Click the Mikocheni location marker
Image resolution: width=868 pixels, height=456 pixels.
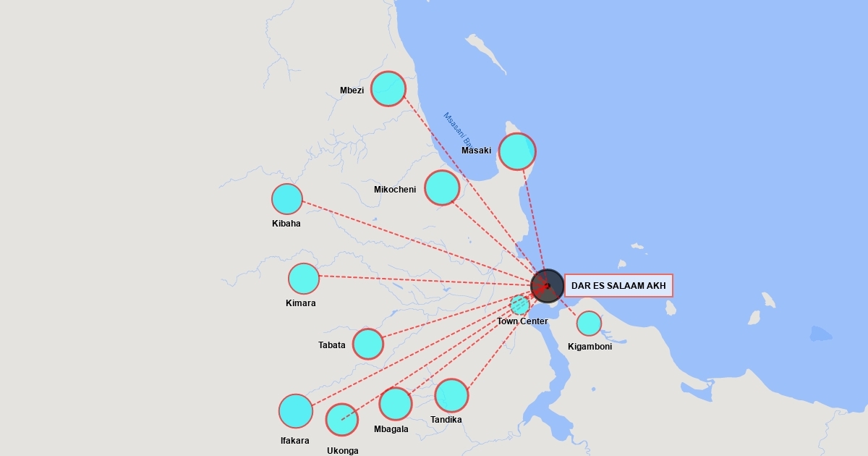click(x=442, y=187)
